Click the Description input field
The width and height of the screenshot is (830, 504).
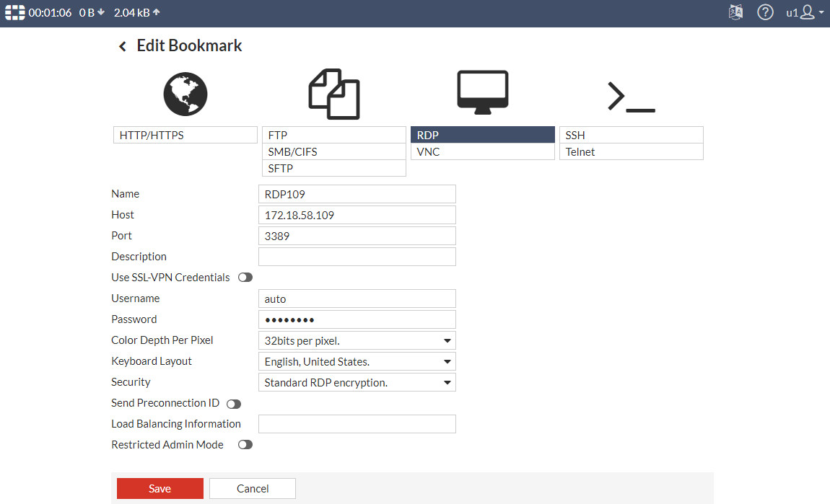pyautogui.click(x=357, y=256)
